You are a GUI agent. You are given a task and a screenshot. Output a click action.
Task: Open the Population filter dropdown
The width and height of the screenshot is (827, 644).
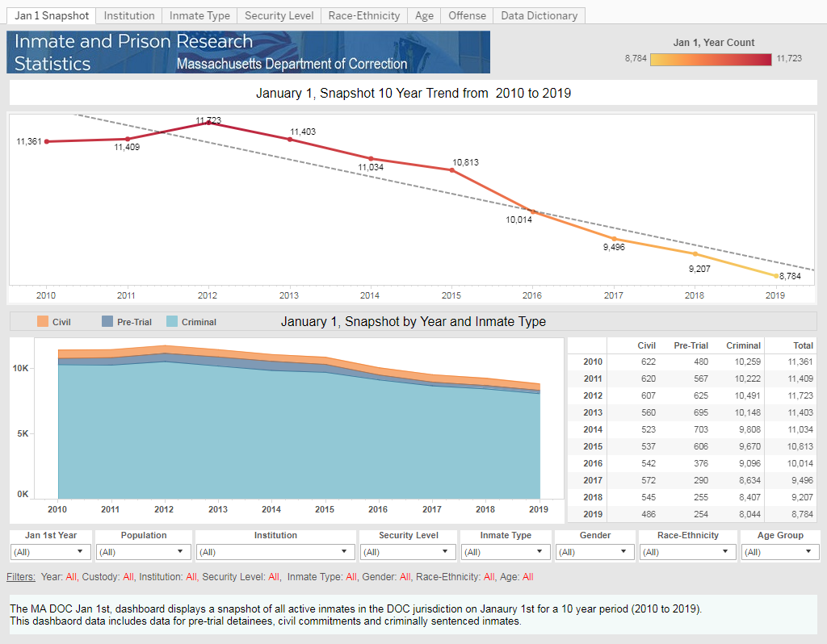click(x=143, y=552)
